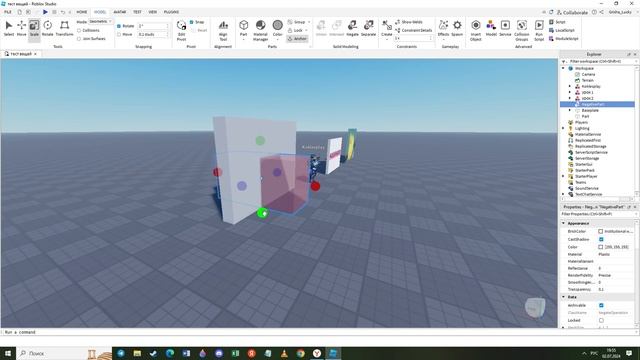This screenshot has height=360, width=640.
Task: Open the Align Tool
Action: click(x=223, y=30)
